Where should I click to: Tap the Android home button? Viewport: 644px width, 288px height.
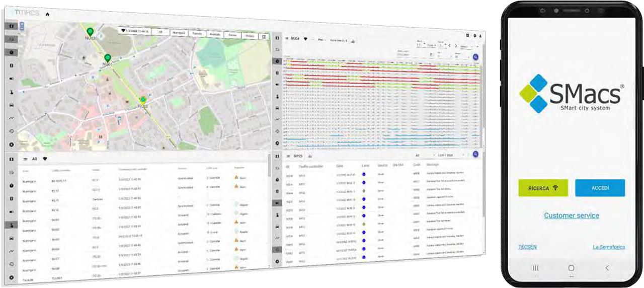[571, 268]
